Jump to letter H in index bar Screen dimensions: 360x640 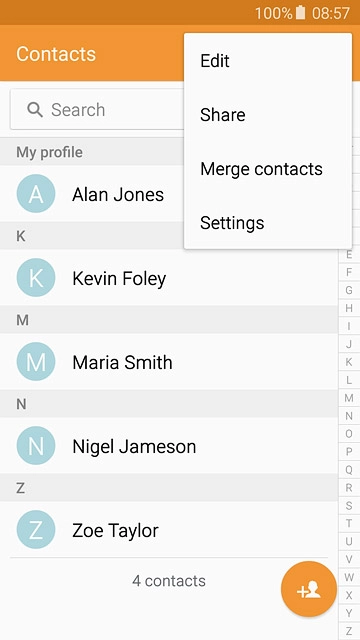click(x=349, y=308)
